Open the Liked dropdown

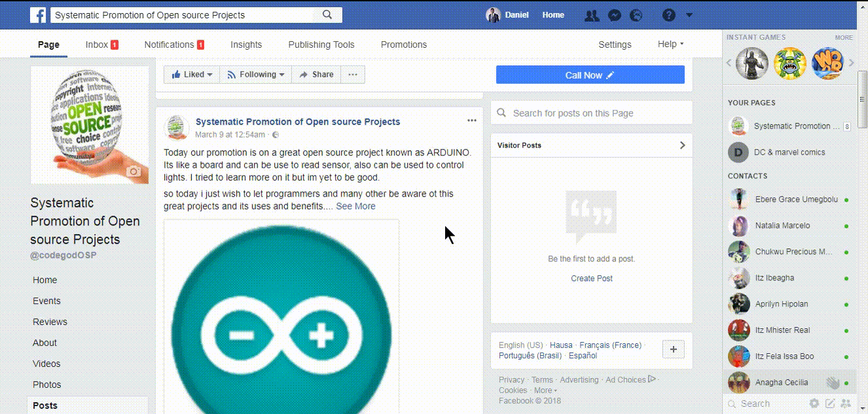click(192, 75)
